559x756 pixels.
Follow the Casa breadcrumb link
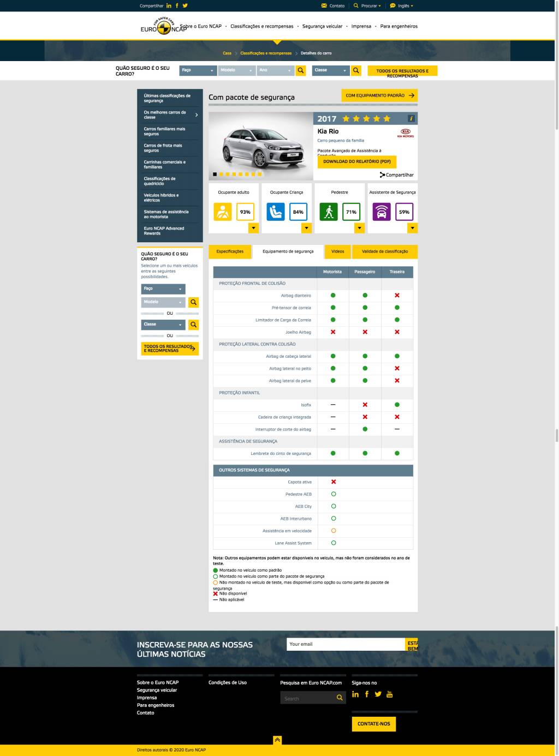pyautogui.click(x=227, y=53)
